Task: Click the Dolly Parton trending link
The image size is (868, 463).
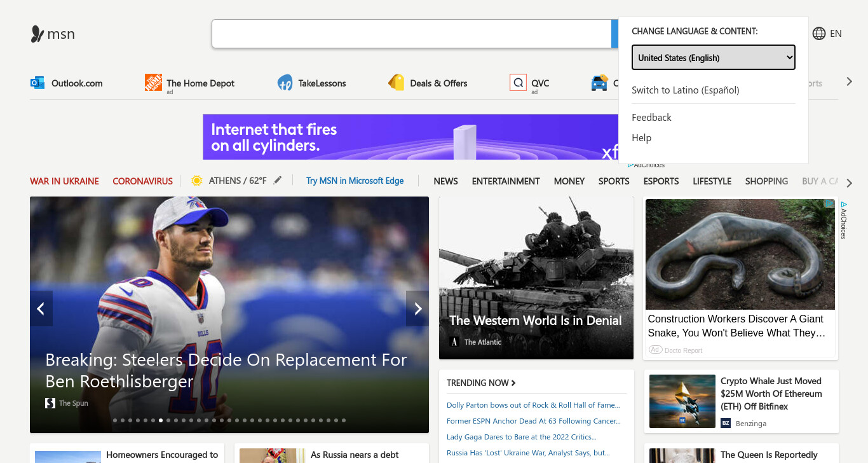Action: point(533,405)
